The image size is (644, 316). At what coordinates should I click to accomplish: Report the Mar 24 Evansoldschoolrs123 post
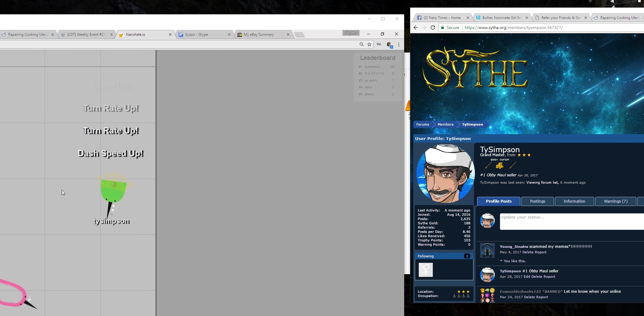click(x=542, y=297)
